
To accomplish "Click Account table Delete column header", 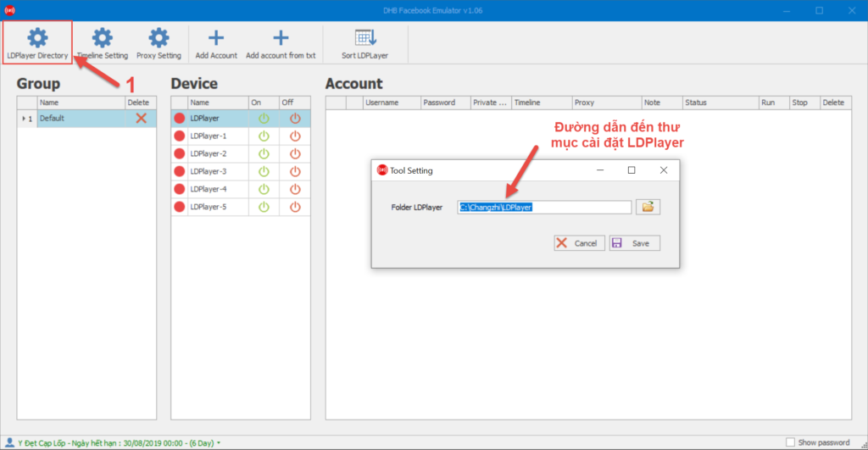I will pos(835,103).
